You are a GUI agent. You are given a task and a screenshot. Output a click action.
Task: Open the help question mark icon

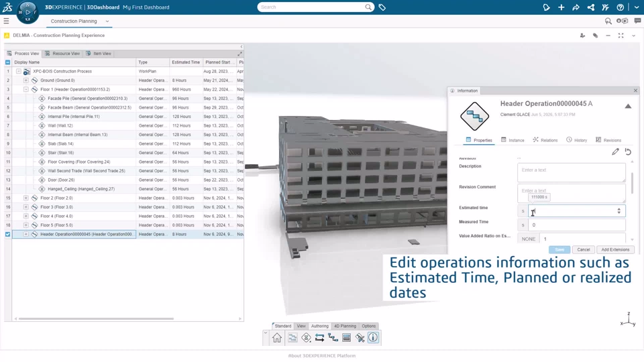tap(620, 7)
